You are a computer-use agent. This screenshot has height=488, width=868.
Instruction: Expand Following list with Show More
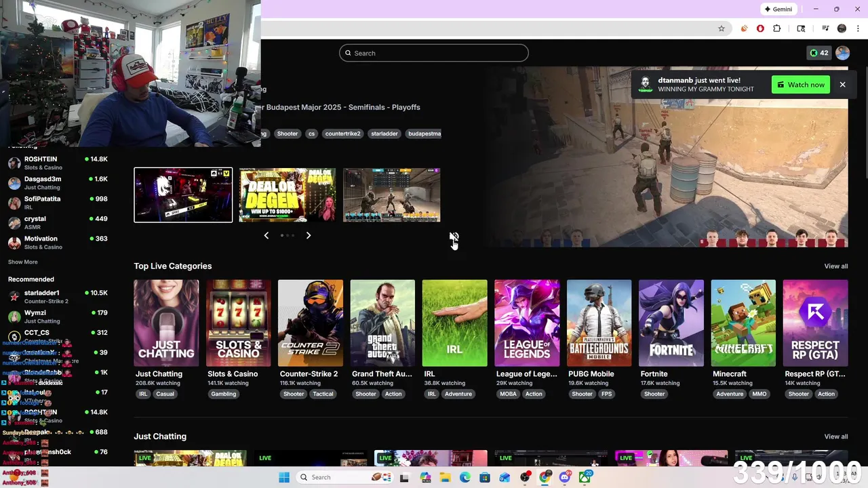[x=23, y=262]
